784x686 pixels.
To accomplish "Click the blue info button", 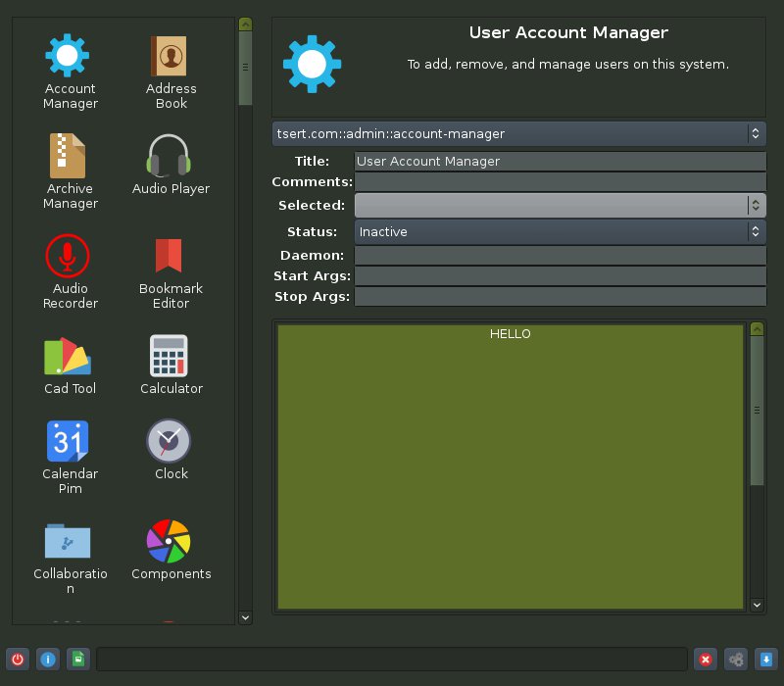I will tap(47, 660).
